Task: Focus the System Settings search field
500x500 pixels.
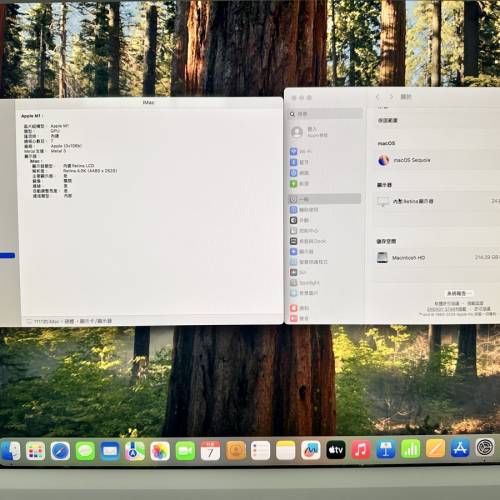Action: click(x=325, y=114)
